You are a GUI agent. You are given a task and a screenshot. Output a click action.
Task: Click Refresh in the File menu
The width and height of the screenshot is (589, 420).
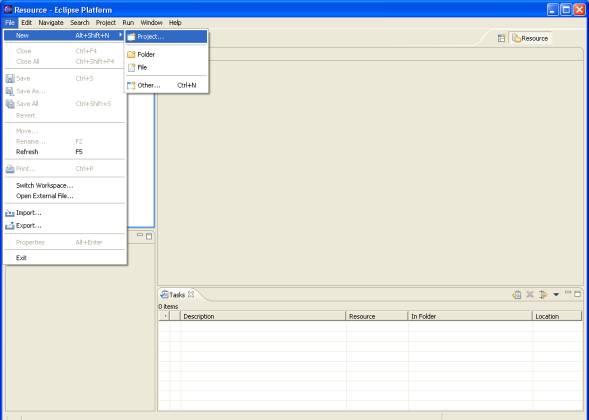click(64, 152)
